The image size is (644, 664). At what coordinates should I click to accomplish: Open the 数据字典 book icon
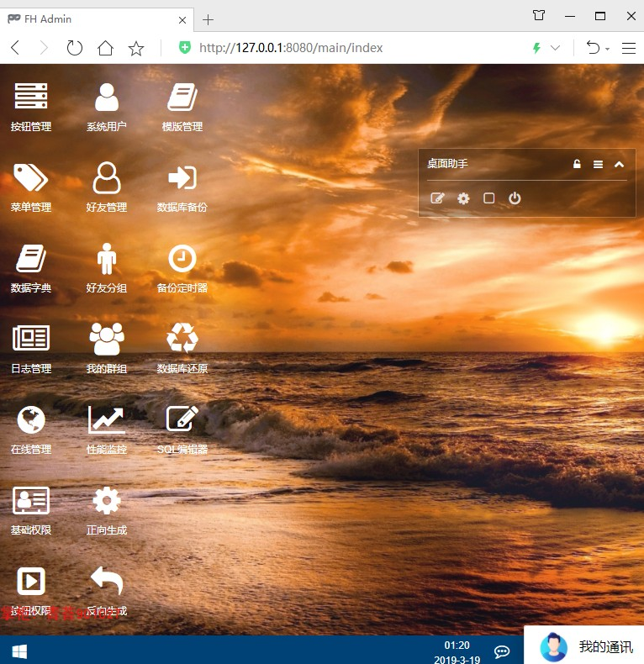tap(31, 258)
